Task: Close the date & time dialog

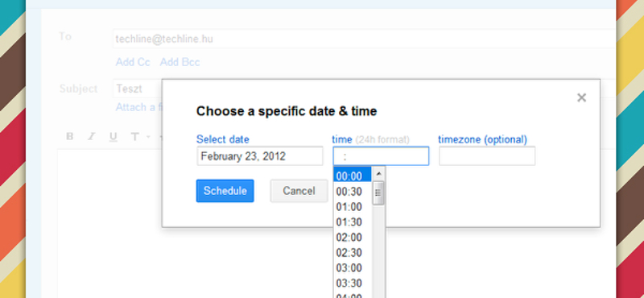Action: point(581,97)
